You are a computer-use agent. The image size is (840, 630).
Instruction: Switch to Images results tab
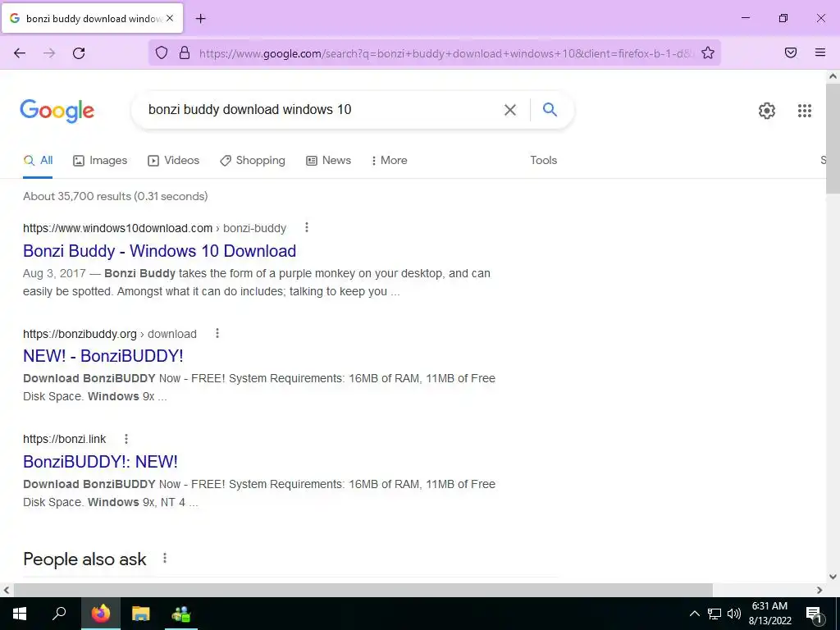point(100,160)
